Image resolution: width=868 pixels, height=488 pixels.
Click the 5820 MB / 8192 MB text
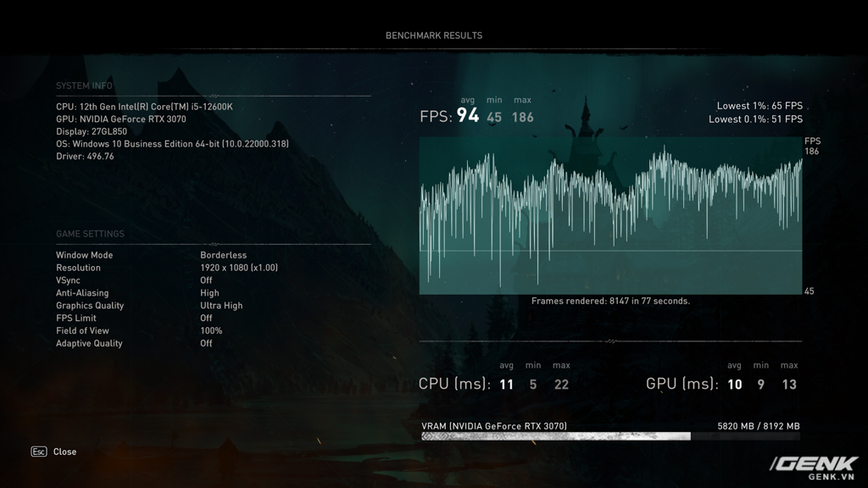[759, 426]
